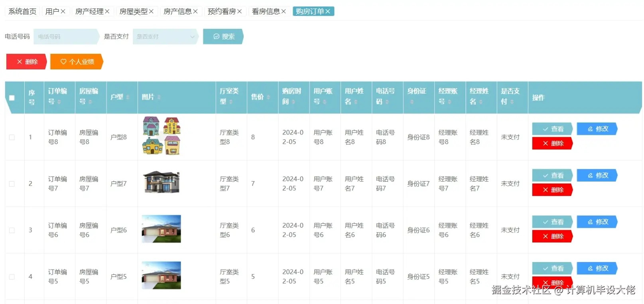The height and width of the screenshot is (304, 644).
Task: Select the 户型7 cell text
Action: point(118,184)
